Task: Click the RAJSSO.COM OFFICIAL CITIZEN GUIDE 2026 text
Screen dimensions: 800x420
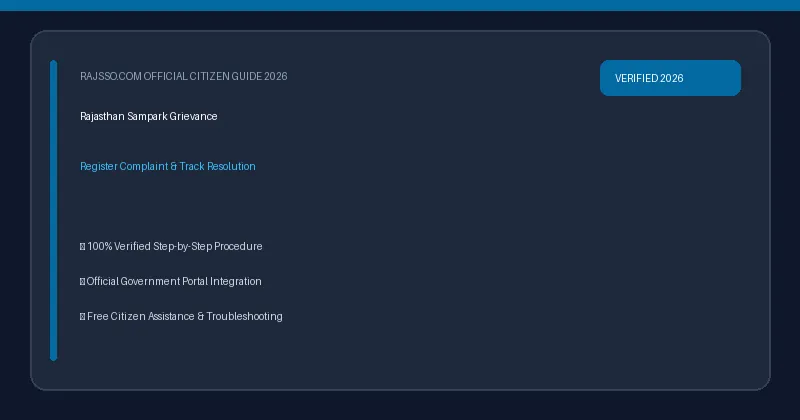Action: 184,77
